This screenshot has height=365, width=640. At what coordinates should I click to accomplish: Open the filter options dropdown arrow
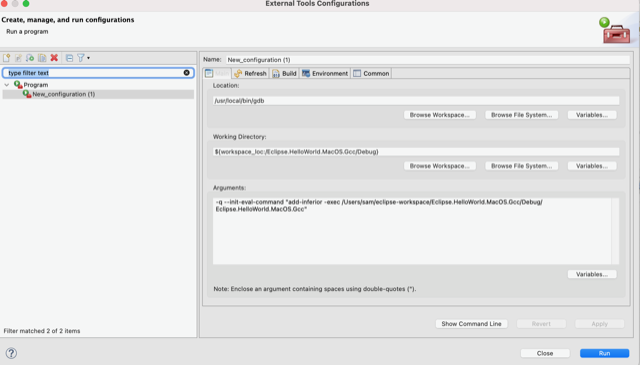[88, 58]
